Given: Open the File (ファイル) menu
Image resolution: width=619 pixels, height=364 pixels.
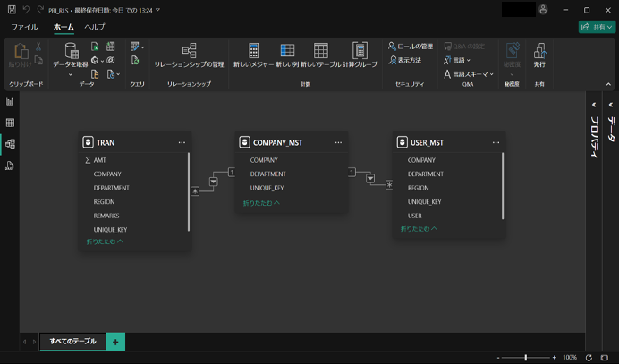Looking at the screenshot, I should pyautogui.click(x=24, y=28).
